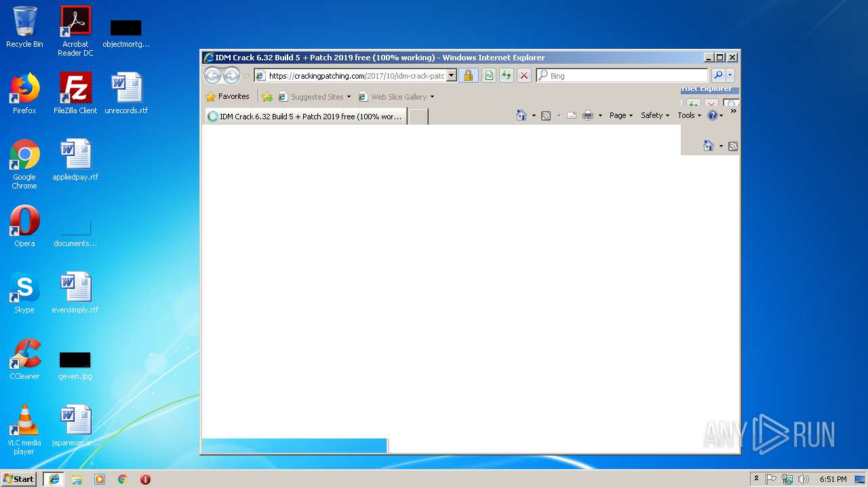Image resolution: width=868 pixels, height=488 pixels.
Task: Click the Stop loading icon
Action: pyautogui.click(x=524, y=76)
